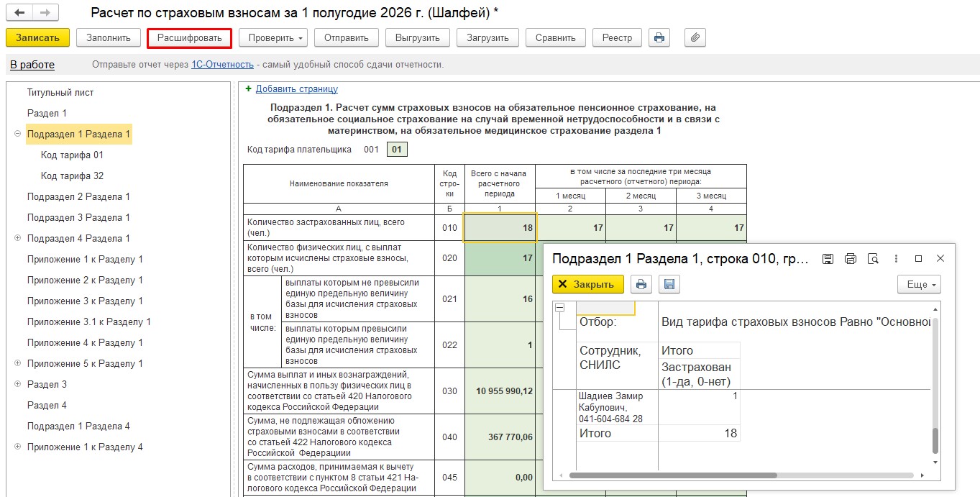The width and height of the screenshot is (980, 497).
Task: Click the forward navigation arrow
Action: 45,13
